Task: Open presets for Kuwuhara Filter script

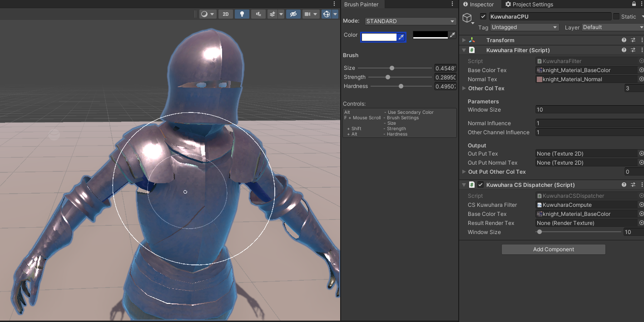Action: [x=633, y=50]
